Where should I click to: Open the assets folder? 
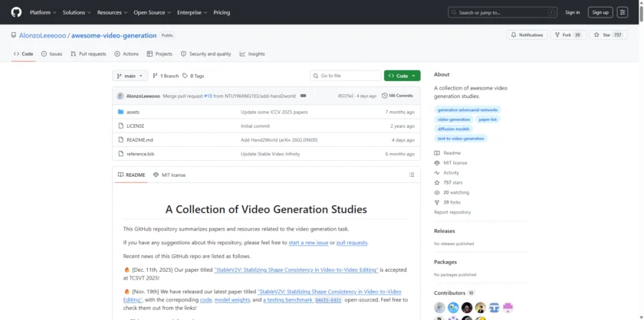coord(133,112)
